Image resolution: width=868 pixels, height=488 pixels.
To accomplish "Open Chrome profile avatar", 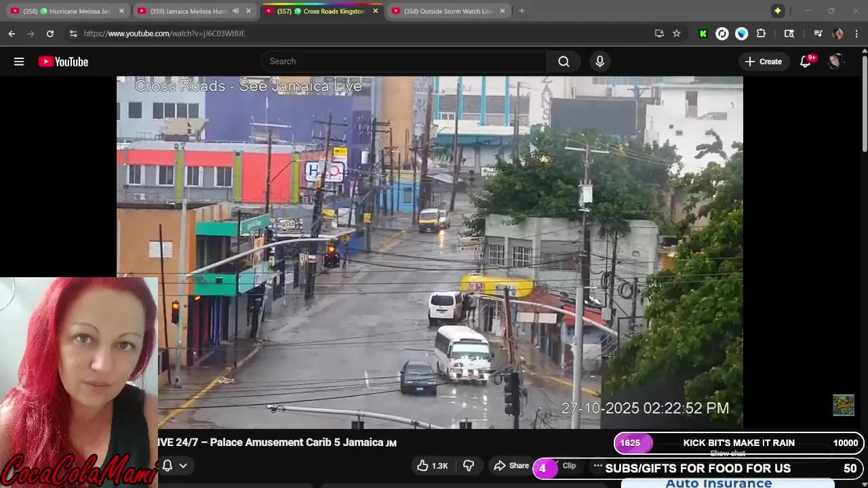I will point(838,33).
